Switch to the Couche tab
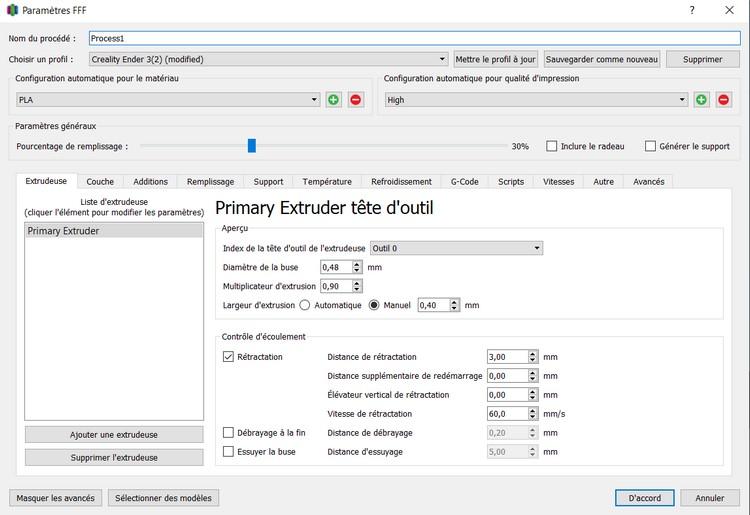The width and height of the screenshot is (750, 515). tap(100, 182)
